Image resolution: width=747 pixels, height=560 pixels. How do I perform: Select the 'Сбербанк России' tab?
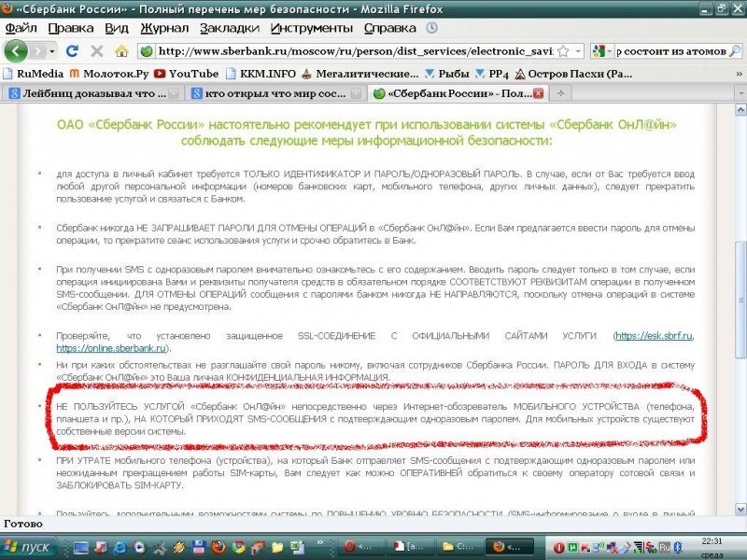(x=458, y=93)
